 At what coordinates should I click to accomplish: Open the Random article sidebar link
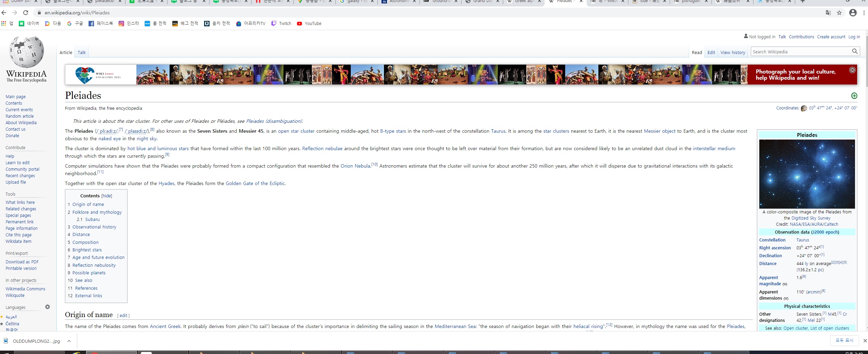(19, 116)
